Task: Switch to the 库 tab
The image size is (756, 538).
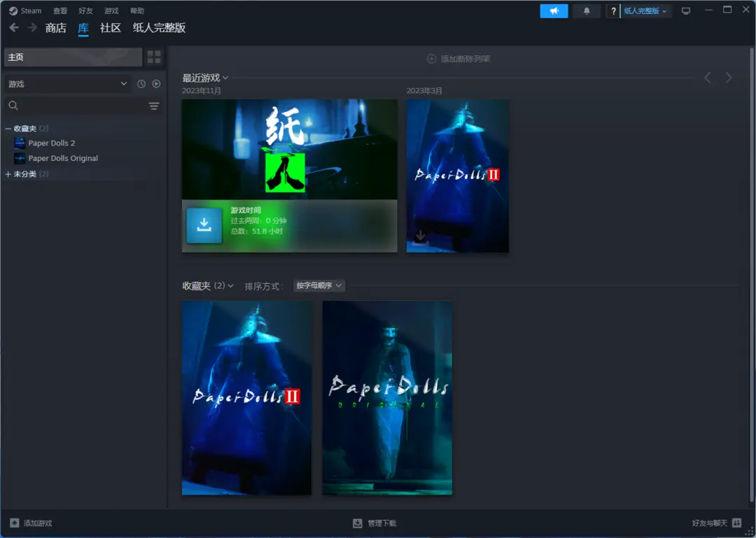Action: 83,28
